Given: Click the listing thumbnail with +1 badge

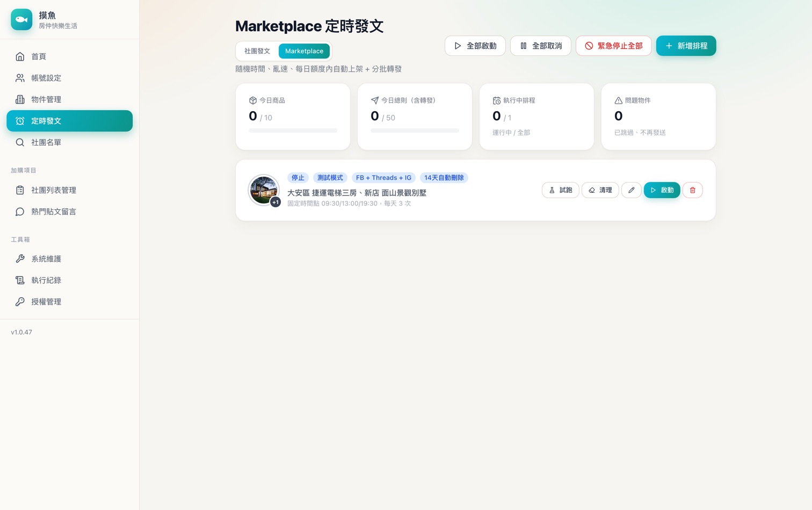Looking at the screenshot, I should pos(264,190).
